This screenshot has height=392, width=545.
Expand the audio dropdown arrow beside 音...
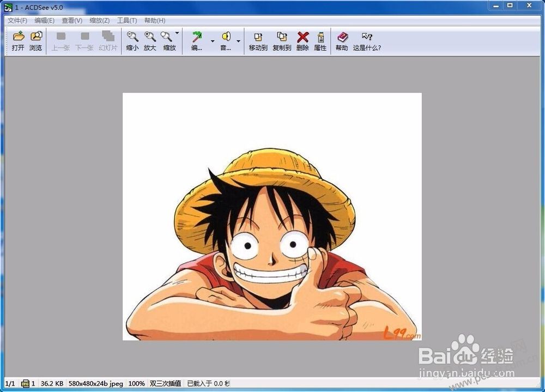tap(239, 41)
